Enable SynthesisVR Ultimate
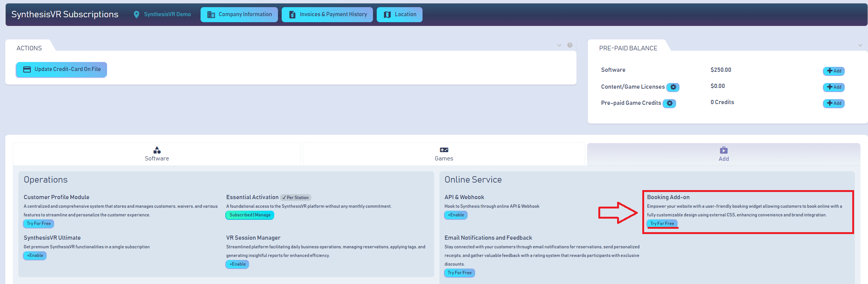 coord(35,256)
